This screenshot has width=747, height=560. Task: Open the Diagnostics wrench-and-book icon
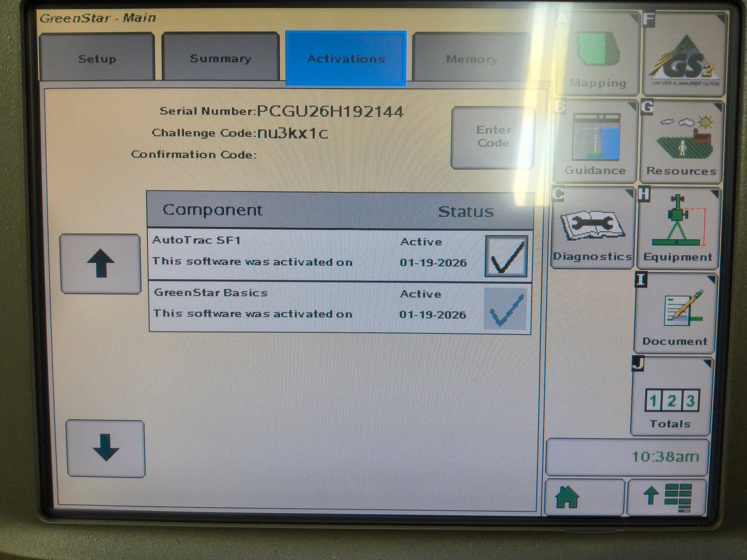pos(592,228)
